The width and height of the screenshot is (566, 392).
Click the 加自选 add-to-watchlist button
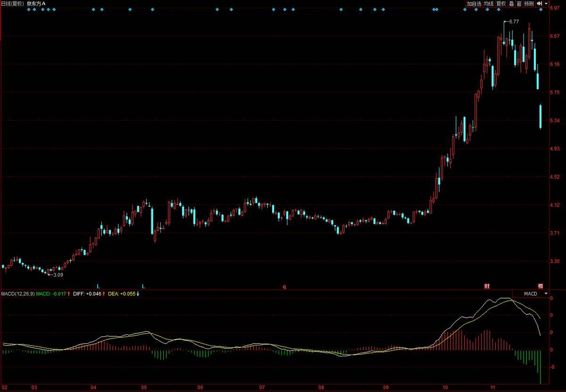tap(474, 3)
